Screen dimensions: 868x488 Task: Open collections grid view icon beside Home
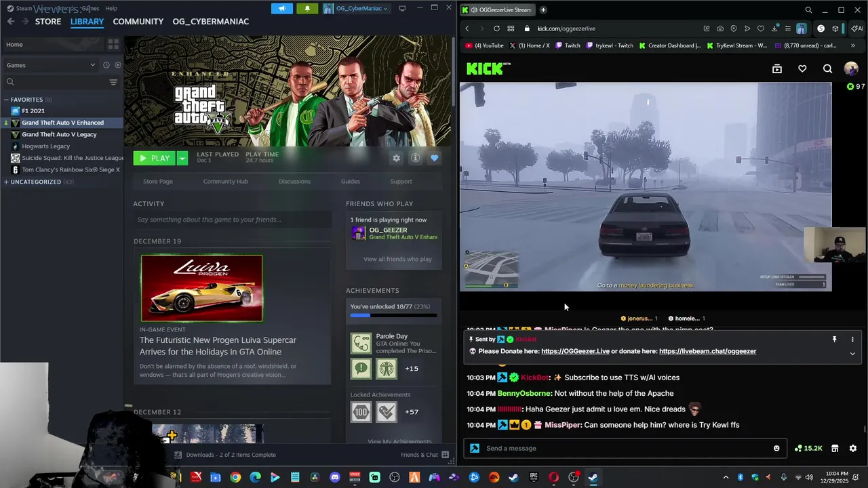tap(113, 44)
